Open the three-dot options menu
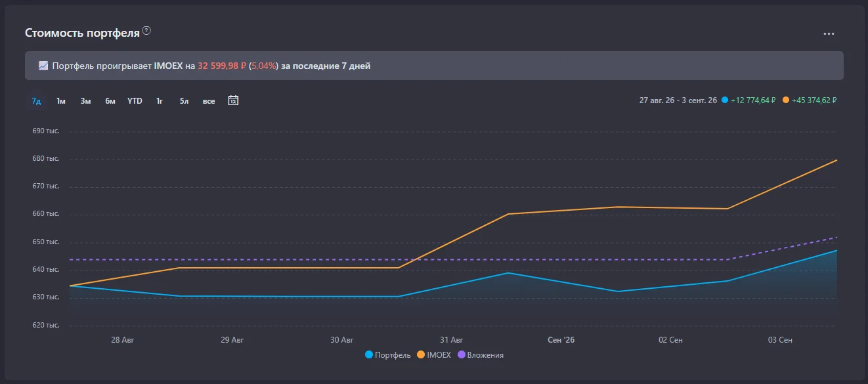 (x=829, y=33)
